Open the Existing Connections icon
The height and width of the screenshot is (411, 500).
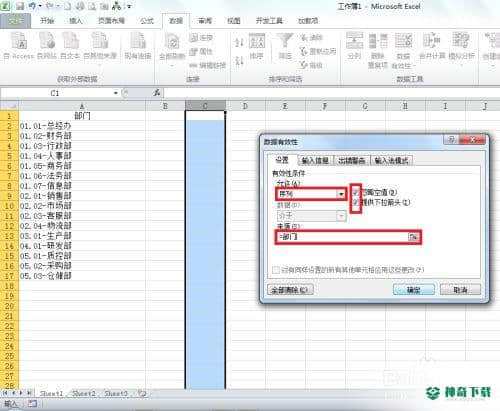coord(138,46)
